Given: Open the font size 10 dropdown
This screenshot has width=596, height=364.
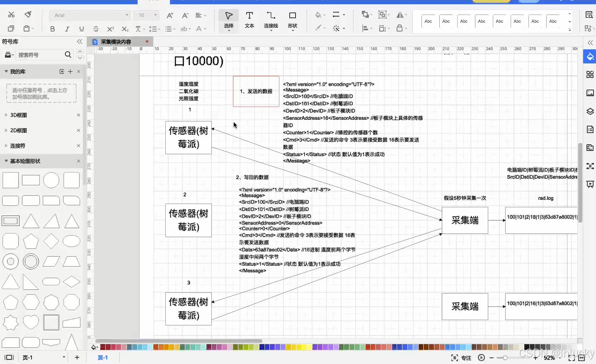Looking at the screenshot, I should 146,15.
